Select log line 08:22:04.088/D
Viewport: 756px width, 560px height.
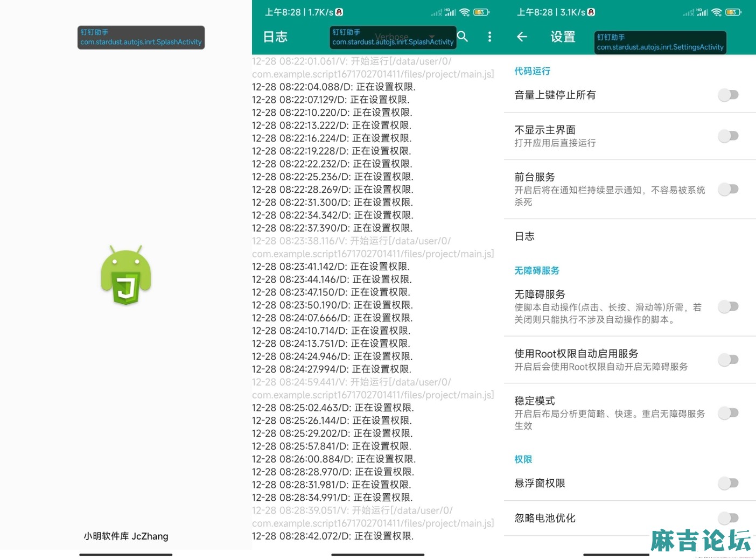(x=334, y=87)
